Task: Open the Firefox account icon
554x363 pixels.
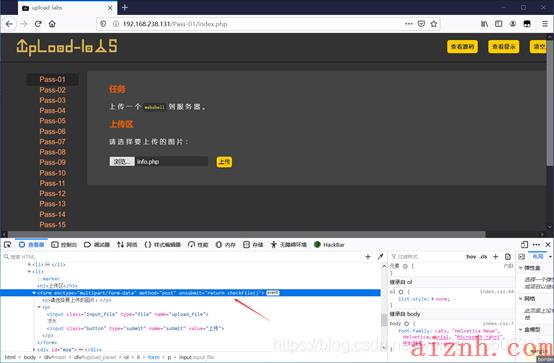Action: (x=513, y=24)
